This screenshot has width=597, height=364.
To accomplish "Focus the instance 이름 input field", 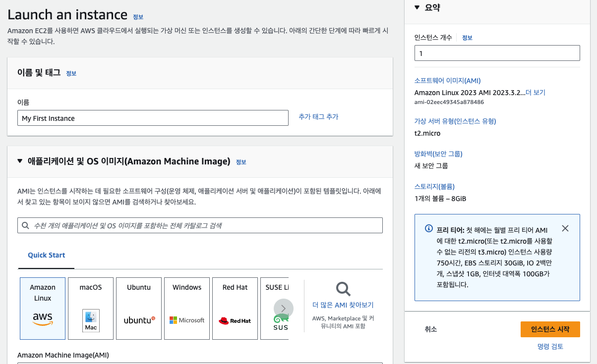I will click(153, 118).
